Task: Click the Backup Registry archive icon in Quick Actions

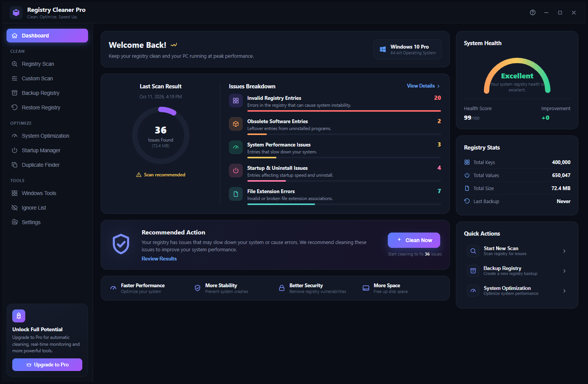Action: point(473,271)
